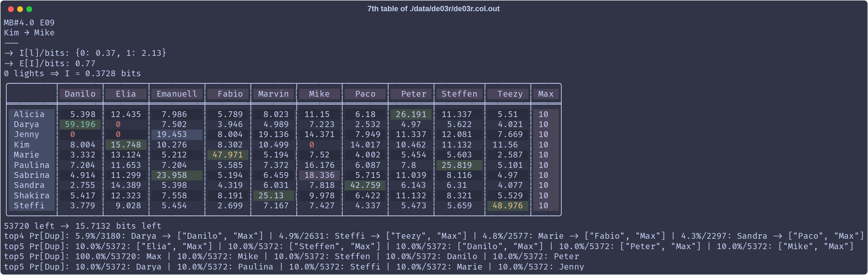Click highlighted cell 42.759 in Sandra row
The image size is (868, 275).
click(x=365, y=185)
